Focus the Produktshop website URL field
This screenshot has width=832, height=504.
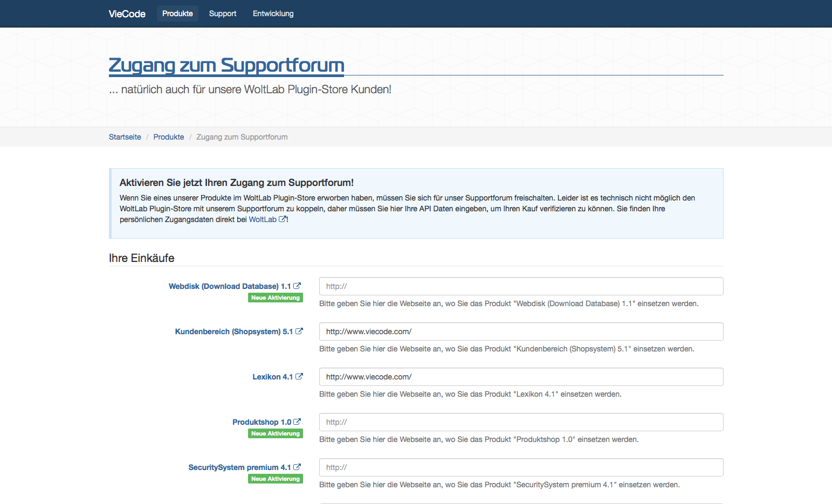coord(521,422)
